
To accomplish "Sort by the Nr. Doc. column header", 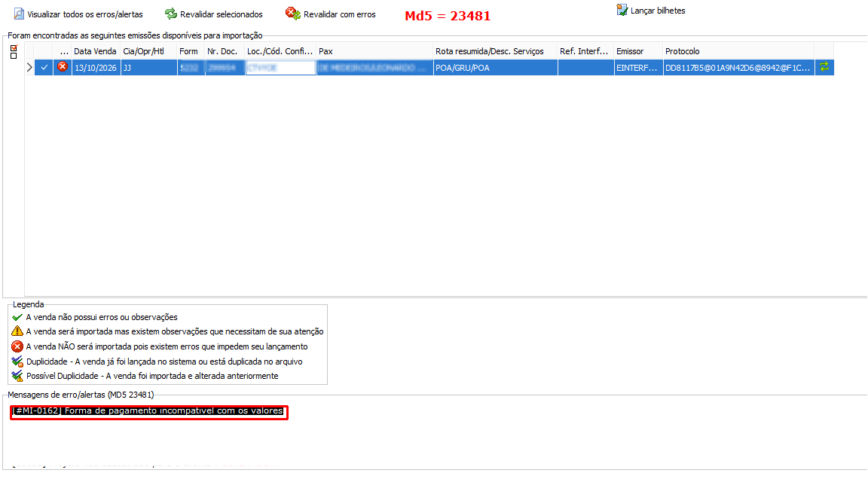I will (x=225, y=51).
